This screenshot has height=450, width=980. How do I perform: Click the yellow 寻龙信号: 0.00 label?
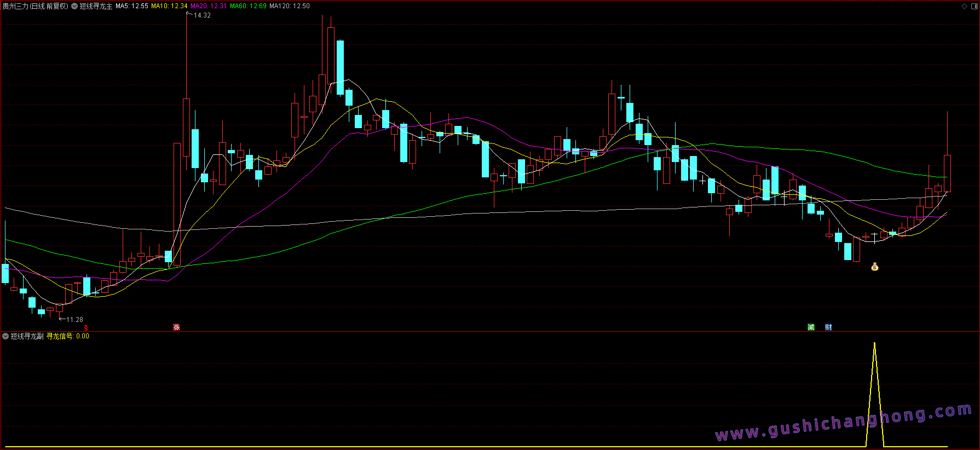(x=67, y=336)
